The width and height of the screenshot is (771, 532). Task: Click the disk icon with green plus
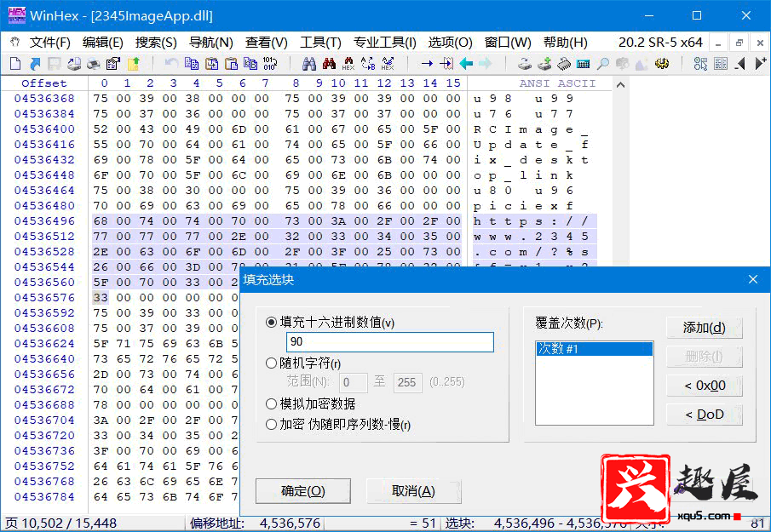click(544, 63)
